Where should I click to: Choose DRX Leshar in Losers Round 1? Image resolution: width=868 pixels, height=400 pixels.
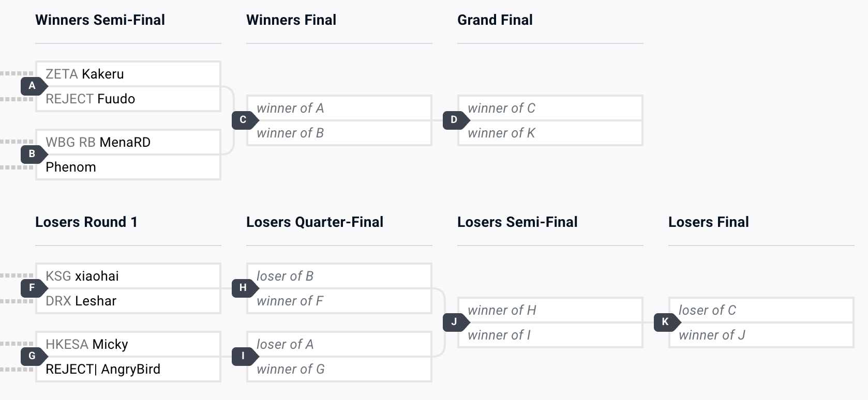pyautogui.click(x=128, y=301)
